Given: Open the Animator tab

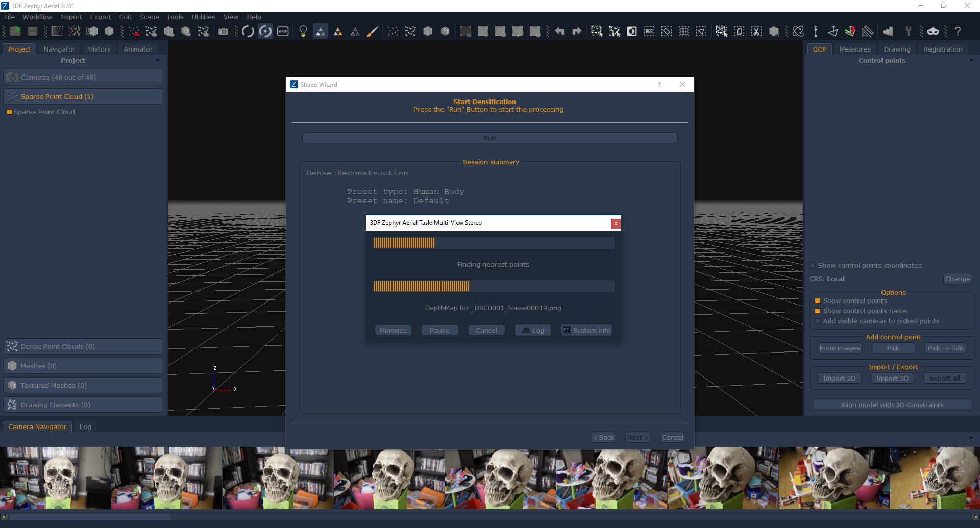Looking at the screenshot, I should click(x=138, y=49).
